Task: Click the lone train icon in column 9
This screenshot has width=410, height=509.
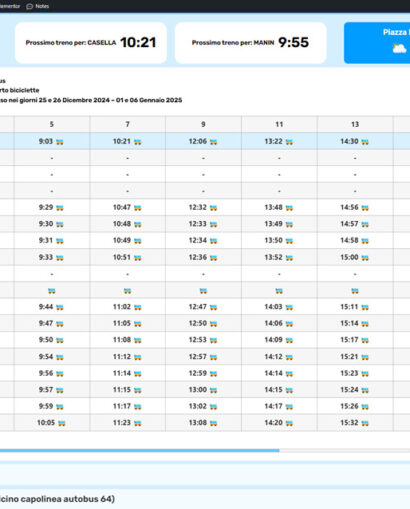Action: 203,291
